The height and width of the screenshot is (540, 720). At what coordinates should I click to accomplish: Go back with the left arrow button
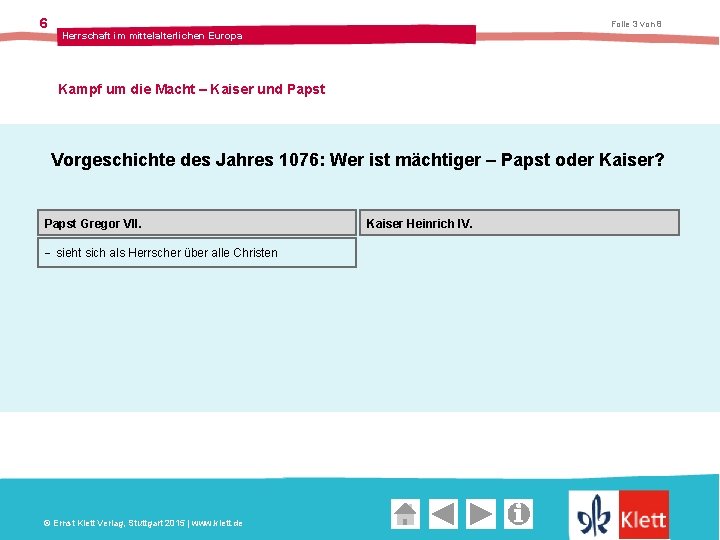pyautogui.click(x=443, y=514)
